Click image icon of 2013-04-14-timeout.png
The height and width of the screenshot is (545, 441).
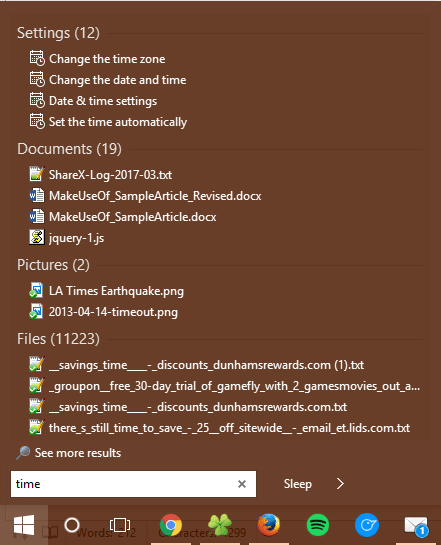click(36, 311)
